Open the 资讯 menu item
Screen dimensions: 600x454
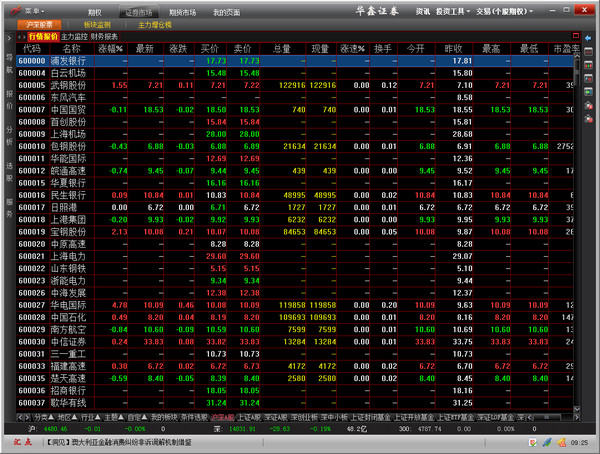coord(423,12)
